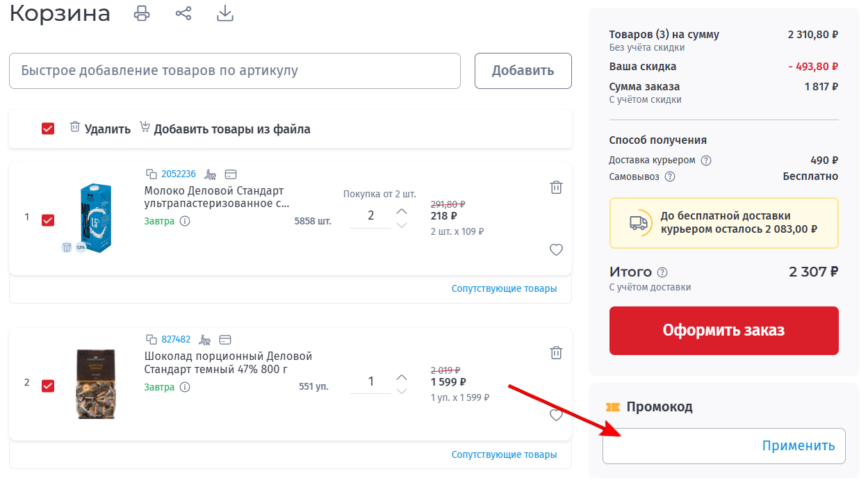This screenshot has height=485, width=868.
Task: Share the cart via share icon
Action: pyautogui.click(x=183, y=13)
